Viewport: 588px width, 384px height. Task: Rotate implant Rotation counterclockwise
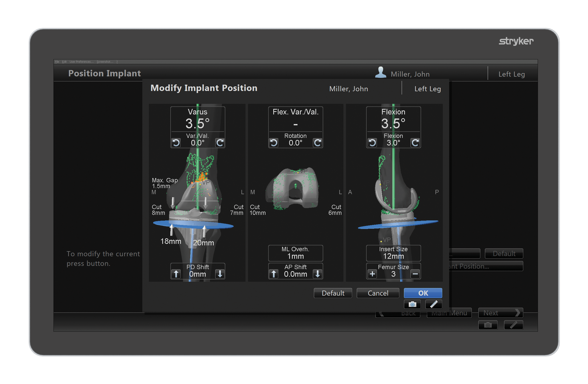(x=274, y=143)
